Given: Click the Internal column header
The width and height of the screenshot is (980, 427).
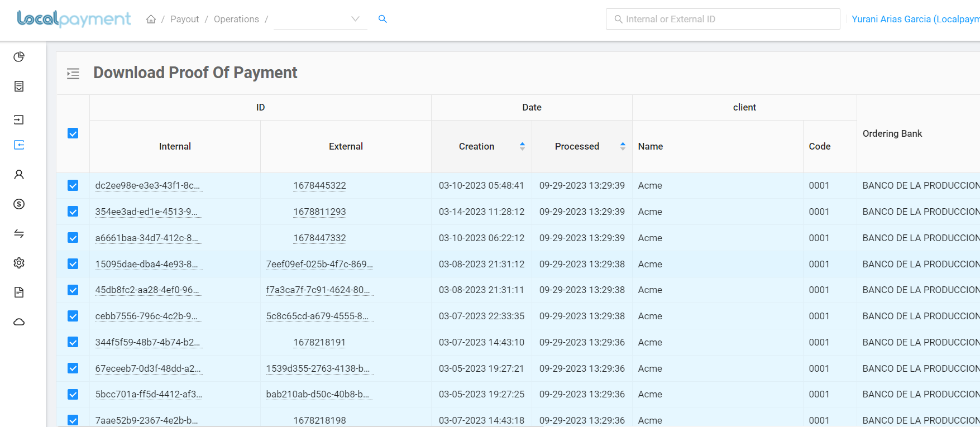Looking at the screenshot, I should pyautogui.click(x=175, y=146).
